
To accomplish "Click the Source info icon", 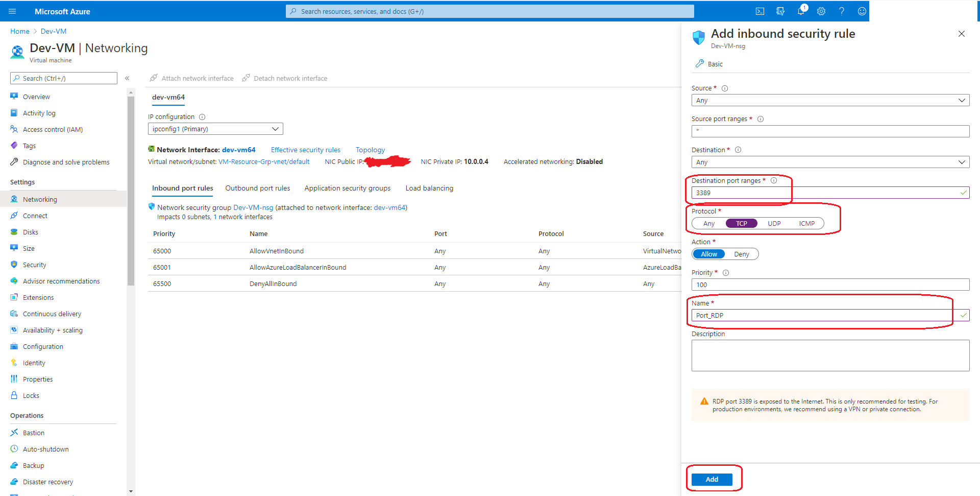I will (724, 88).
